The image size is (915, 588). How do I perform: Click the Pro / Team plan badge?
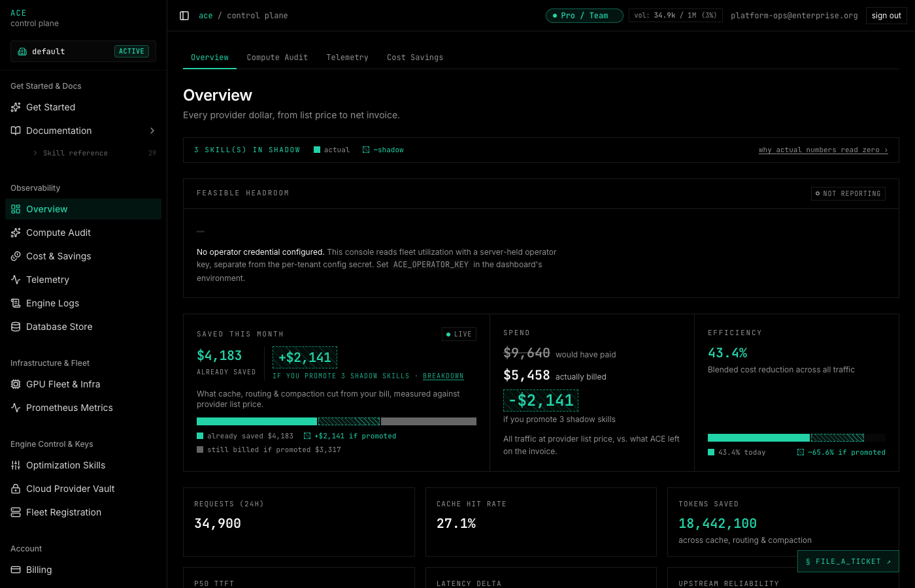pos(584,16)
